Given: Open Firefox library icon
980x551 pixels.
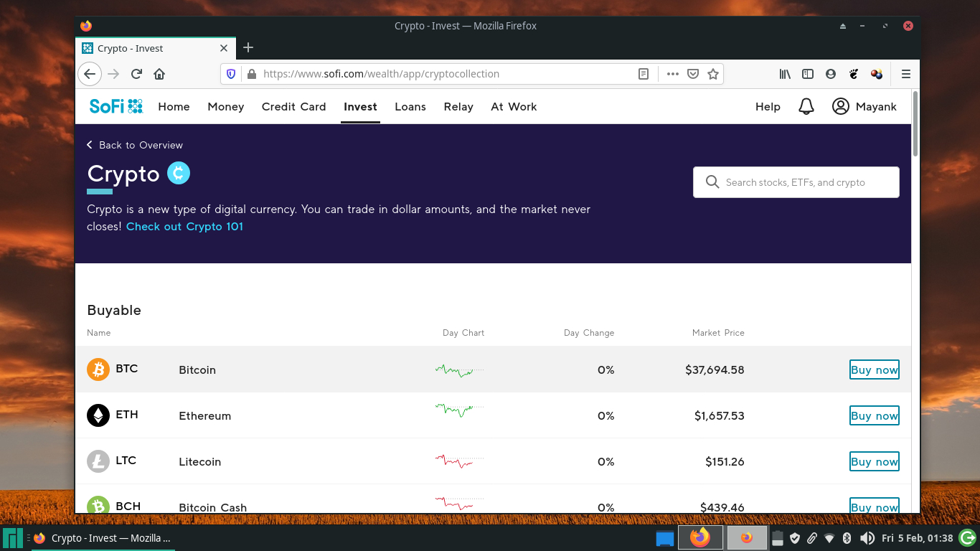Looking at the screenshot, I should [x=785, y=74].
